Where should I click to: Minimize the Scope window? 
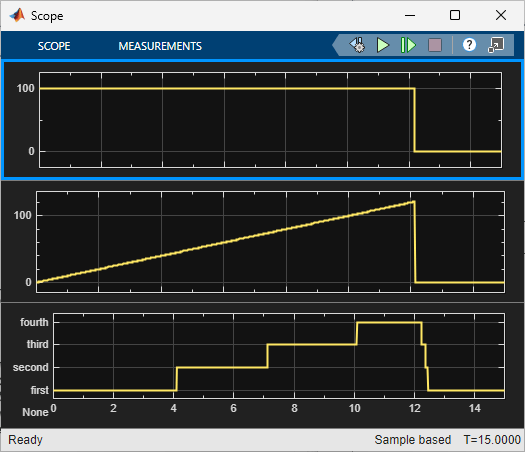[x=410, y=15]
